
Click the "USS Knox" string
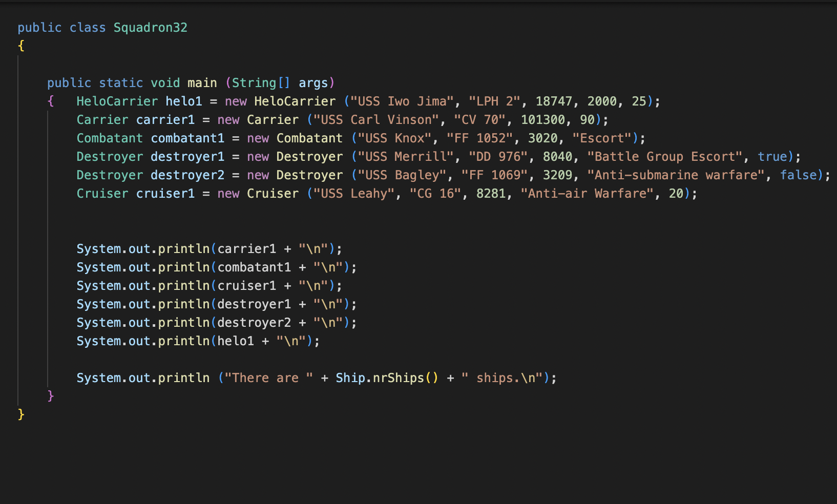pos(395,138)
